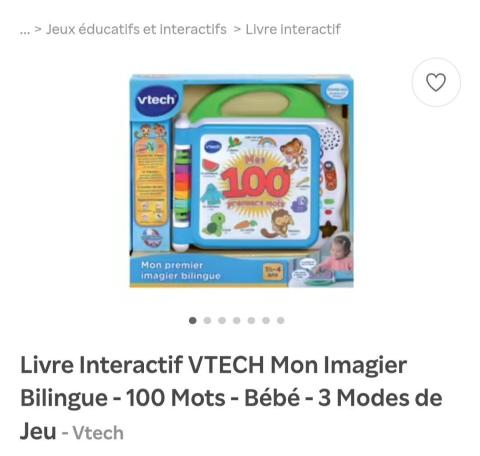Open the VTech product main image
The width and height of the screenshot is (480, 456).
tap(241, 180)
